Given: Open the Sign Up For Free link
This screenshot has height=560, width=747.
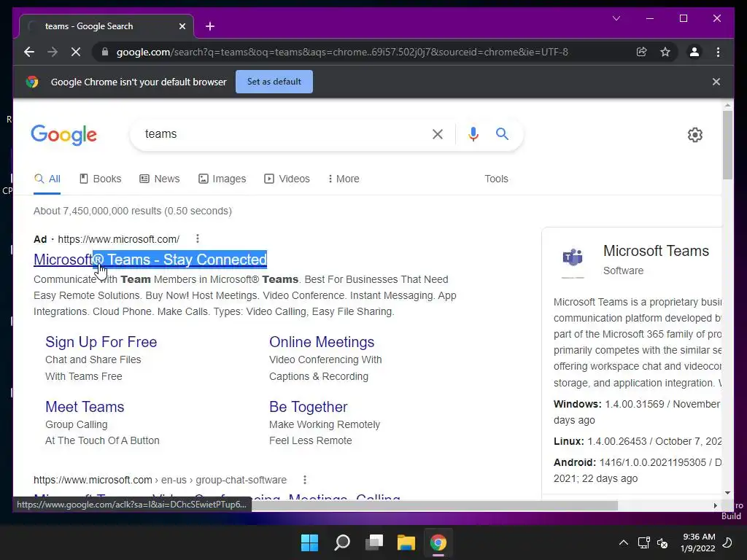Looking at the screenshot, I should (x=101, y=342).
